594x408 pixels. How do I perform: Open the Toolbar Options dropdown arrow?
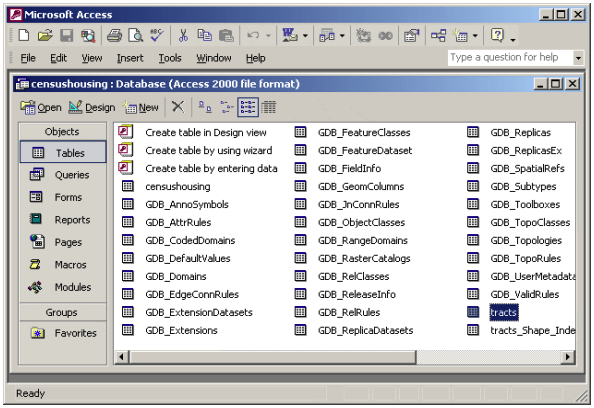[x=513, y=39]
